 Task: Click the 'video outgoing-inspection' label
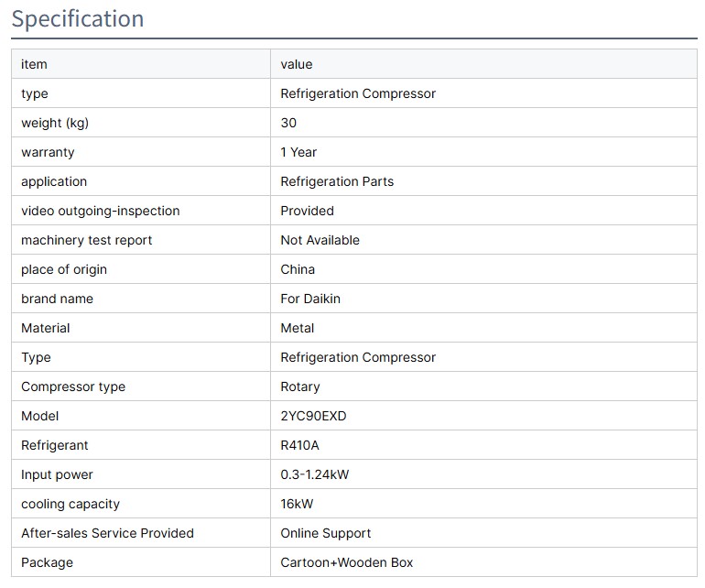click(x=101, y=211)
